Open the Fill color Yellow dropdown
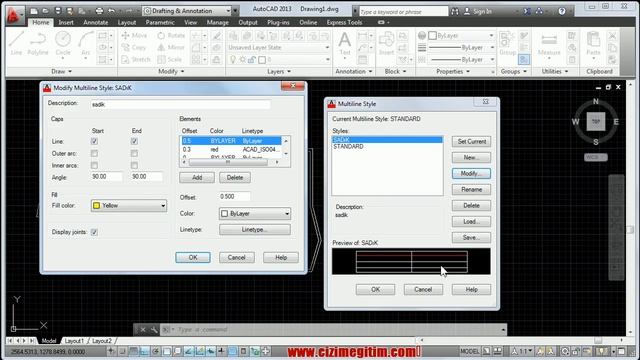The height and width of the screenshot is (360, 640). tap(129, 205)
